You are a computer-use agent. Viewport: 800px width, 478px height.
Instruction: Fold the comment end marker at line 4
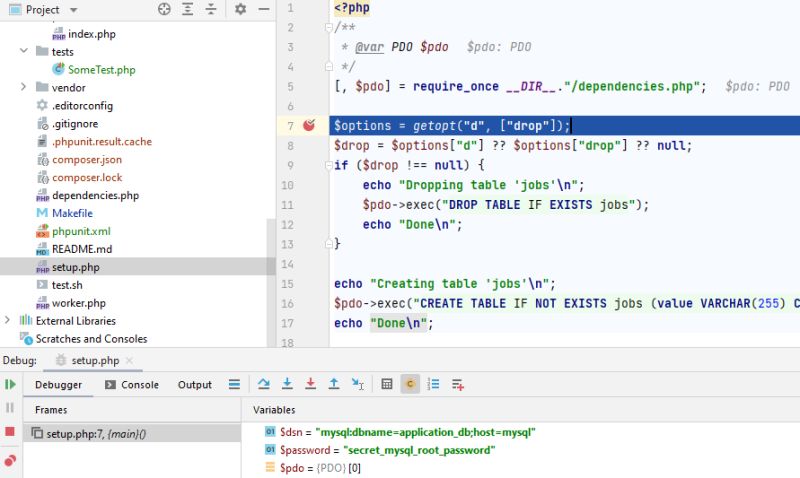[x=329, y=66]
